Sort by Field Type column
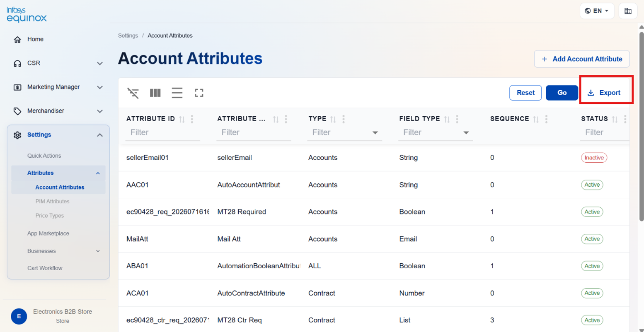 point(447,119)
